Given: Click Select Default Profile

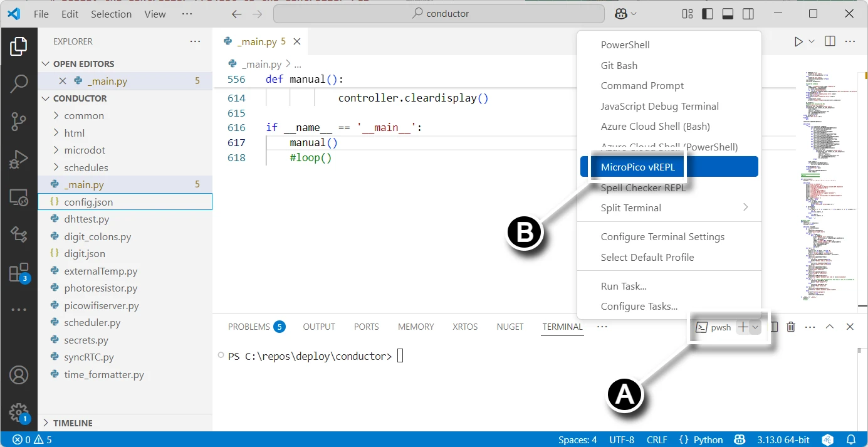Looking at the screenshot, I should pyautogui.click(x=669, y=257).
